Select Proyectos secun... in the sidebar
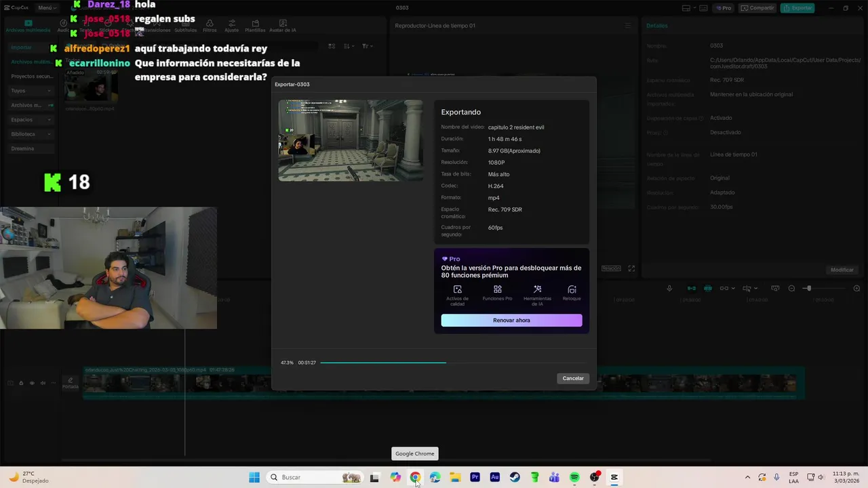 [x=31, y=77]
